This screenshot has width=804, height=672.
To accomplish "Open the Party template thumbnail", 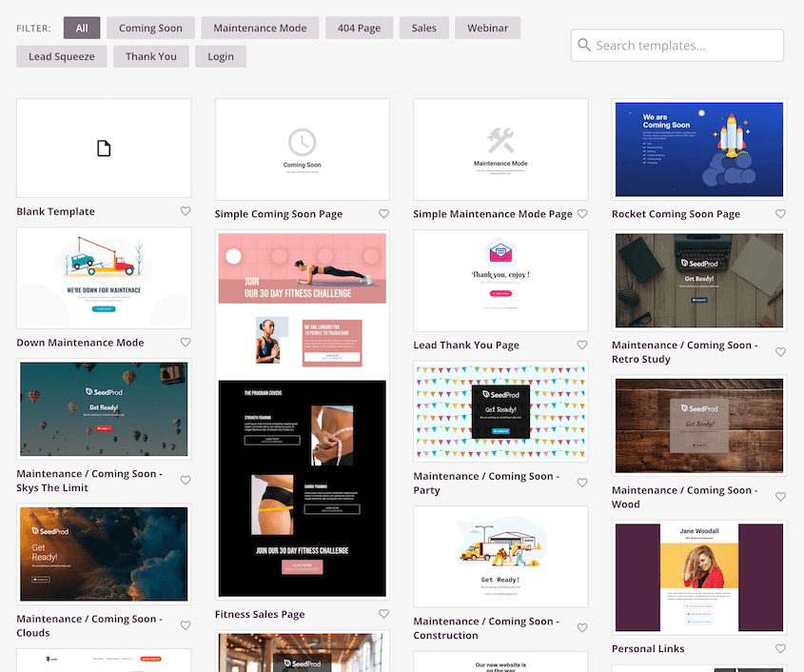I will point(500,411).
